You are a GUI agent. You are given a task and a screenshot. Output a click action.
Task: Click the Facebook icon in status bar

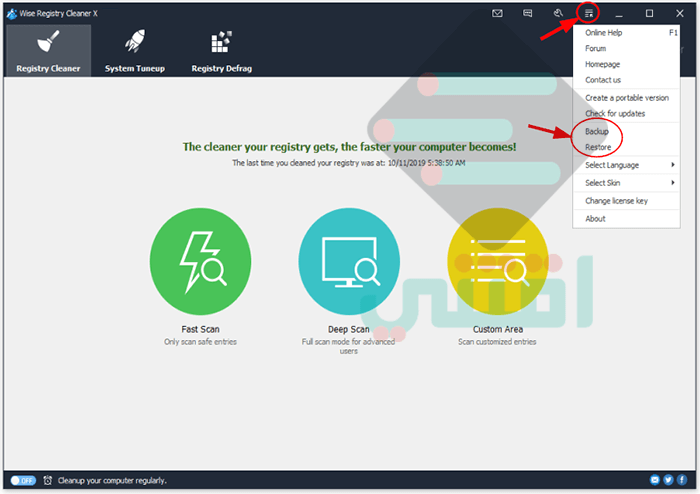point(682,480)
